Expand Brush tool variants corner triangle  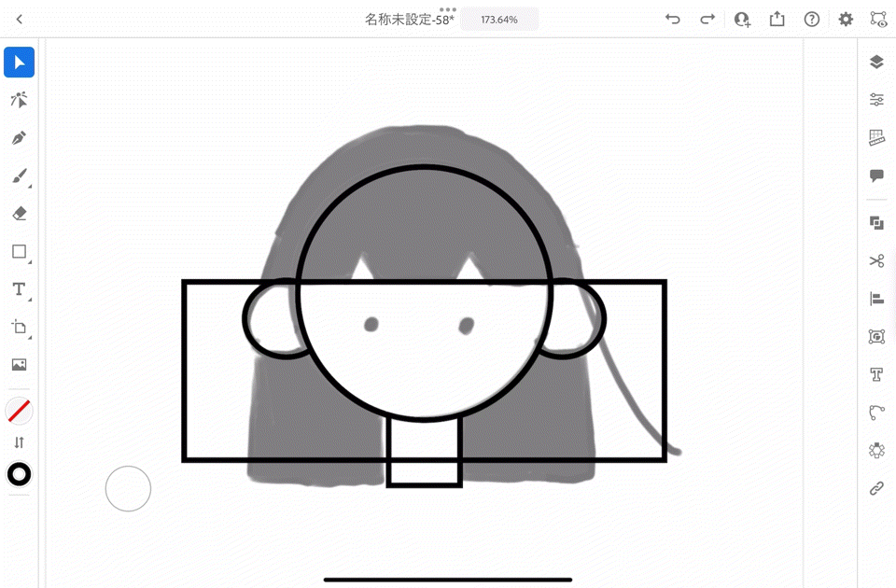click(x=30, y=187)
